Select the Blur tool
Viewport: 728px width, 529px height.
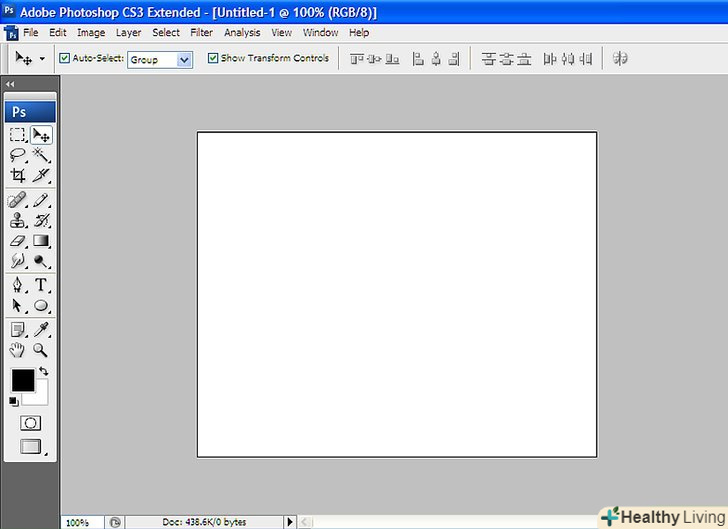coord(18,261)
